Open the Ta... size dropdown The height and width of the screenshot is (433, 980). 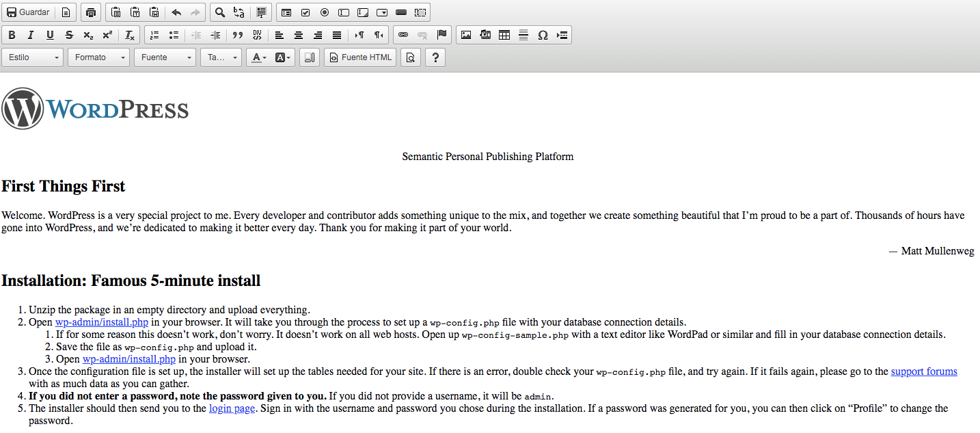point(221,57)
